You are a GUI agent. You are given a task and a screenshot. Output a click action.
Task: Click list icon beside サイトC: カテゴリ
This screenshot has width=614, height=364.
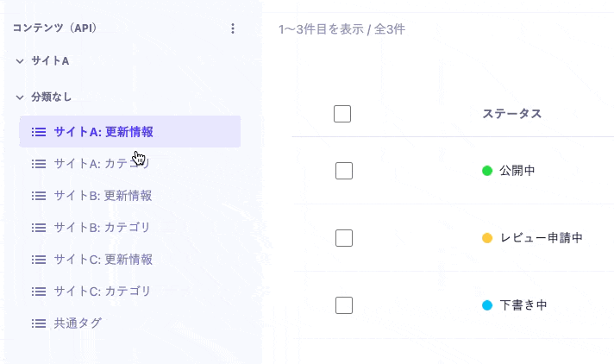click(x=39, y=292)
